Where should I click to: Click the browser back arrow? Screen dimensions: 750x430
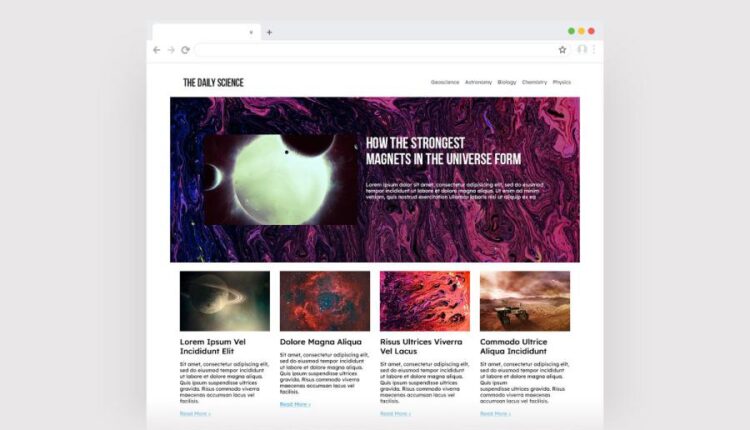pyautogui.click(x=156, y=50)
